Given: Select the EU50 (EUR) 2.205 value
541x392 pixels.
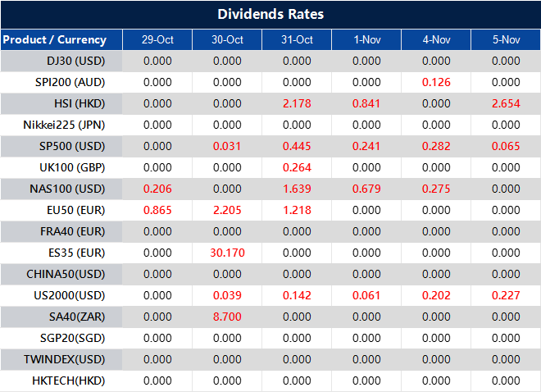Looking at the screenshot, I should pos(227,210).
